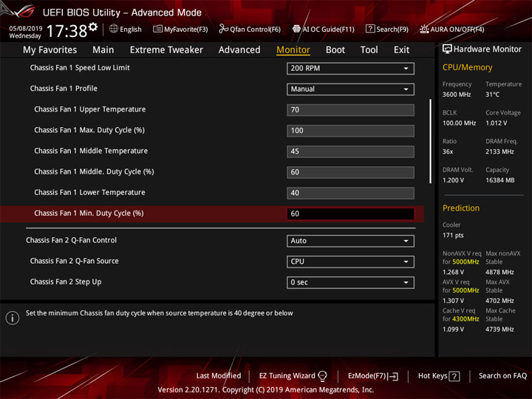The image size is (532, 399).
Task: Switch to the Boot tab
Action: pos(335,50)
